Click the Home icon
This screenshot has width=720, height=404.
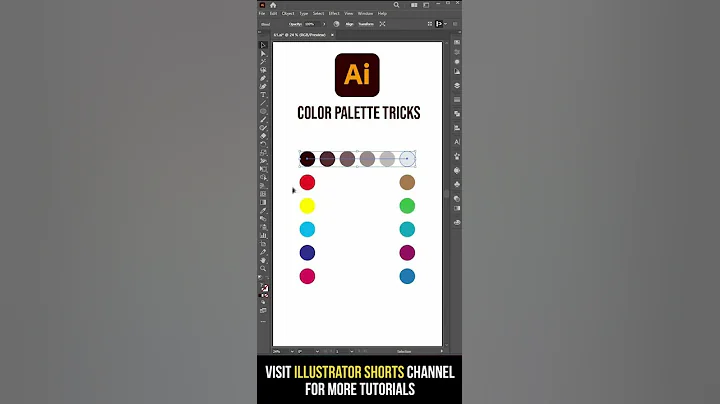coord(273,5)
